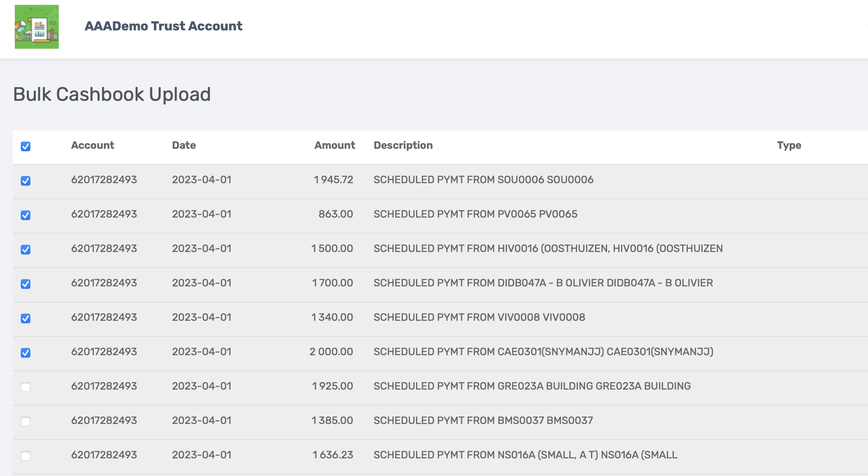868x476 pixels.
Task: Click the Bulk Cashbook Upload heading
Action: 112,94
